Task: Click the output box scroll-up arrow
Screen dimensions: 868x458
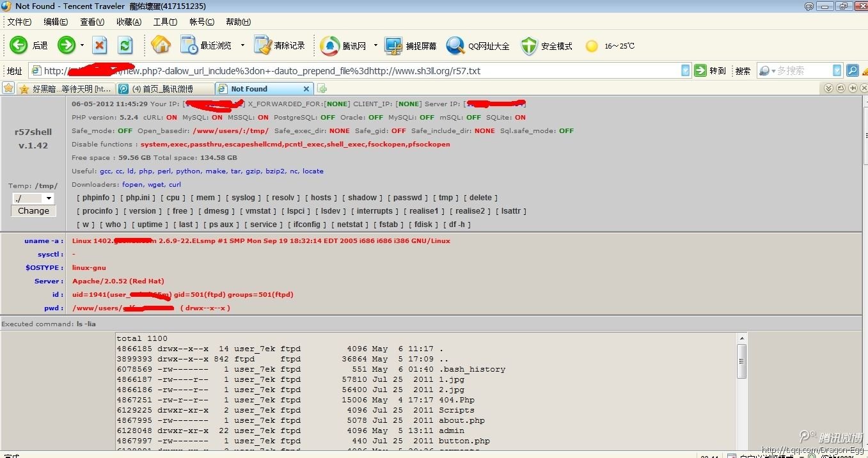Action: point(742,338)
